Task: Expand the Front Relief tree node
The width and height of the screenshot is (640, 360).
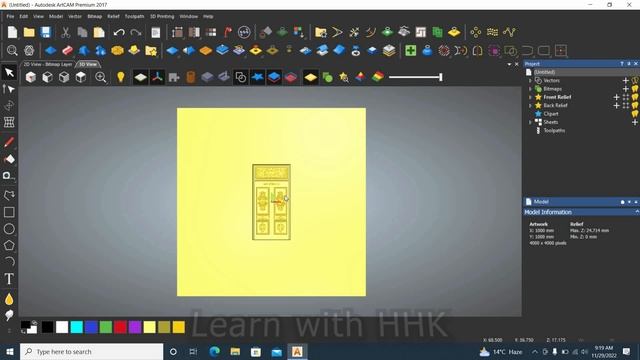Action: 530,97
